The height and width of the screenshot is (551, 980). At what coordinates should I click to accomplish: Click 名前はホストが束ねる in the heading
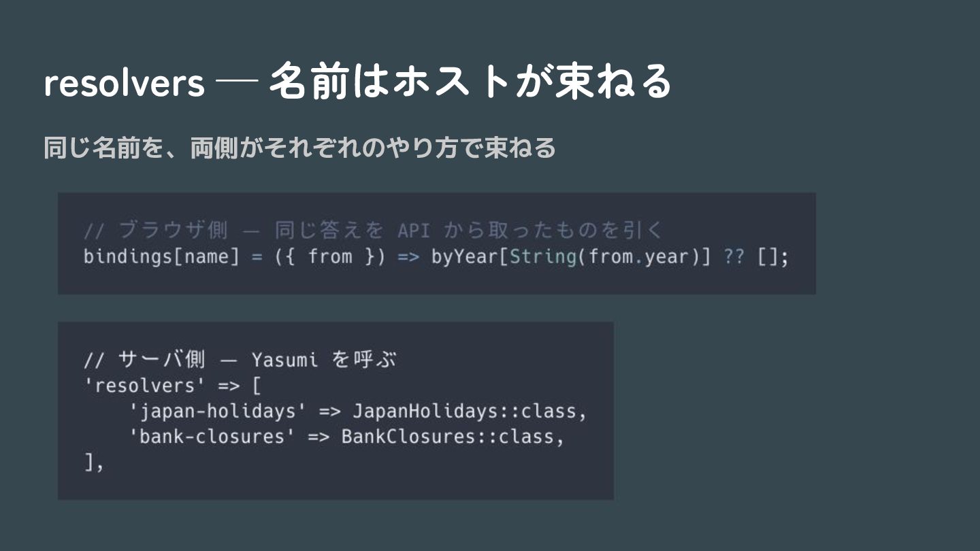[470, 82]
